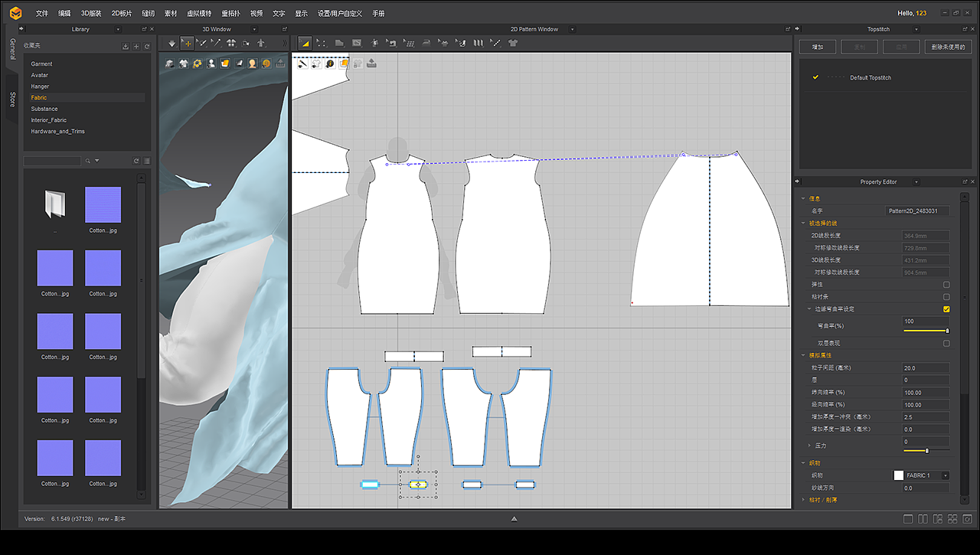Switch to the Store side tab
Image resolution: width=980 pixels, height=555 pixels.
coord(12,100)
